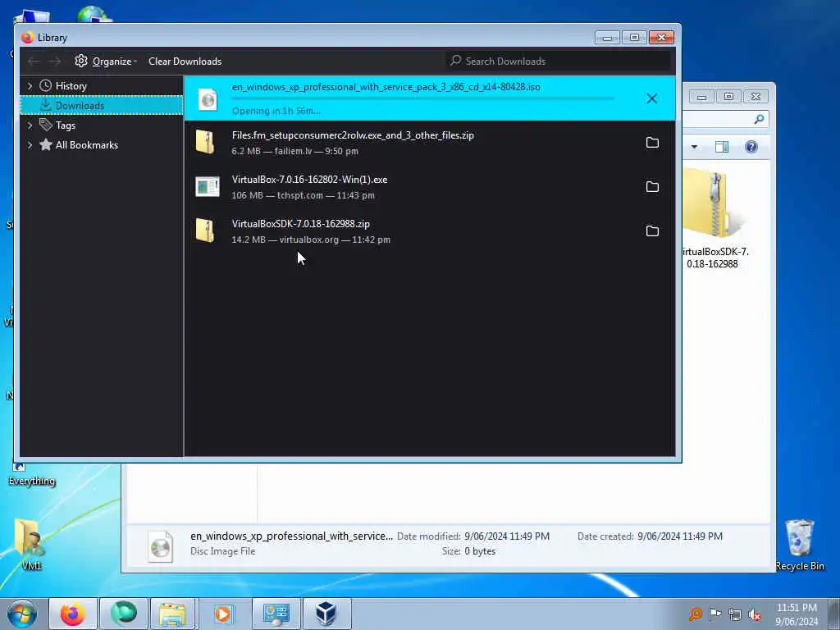Select History in the sidebar
840x630 pixels.
point(71,85)
